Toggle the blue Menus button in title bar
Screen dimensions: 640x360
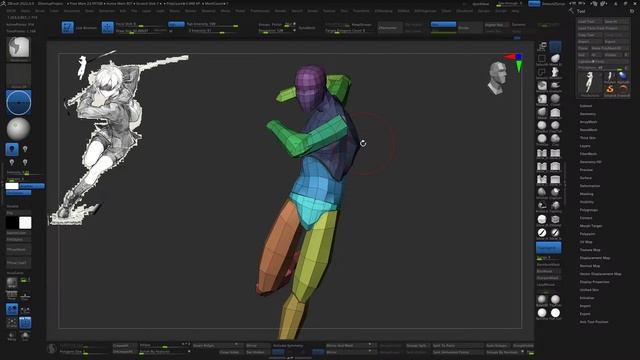point(534,4)
